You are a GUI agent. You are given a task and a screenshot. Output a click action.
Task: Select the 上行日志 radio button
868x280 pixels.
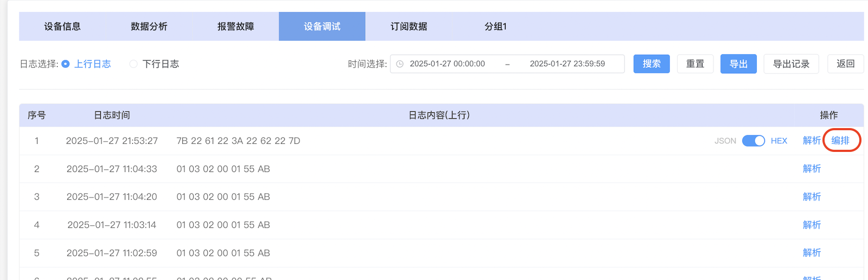(66, 64)
